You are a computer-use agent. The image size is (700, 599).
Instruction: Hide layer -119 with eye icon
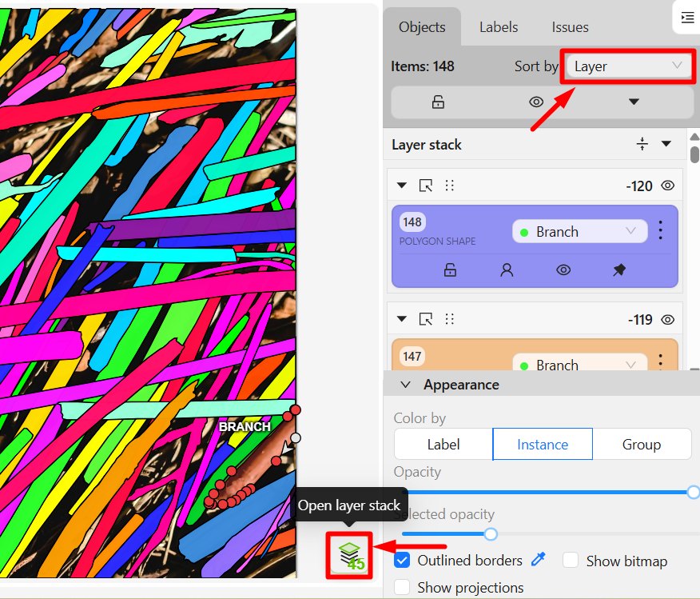click(667, 319)
